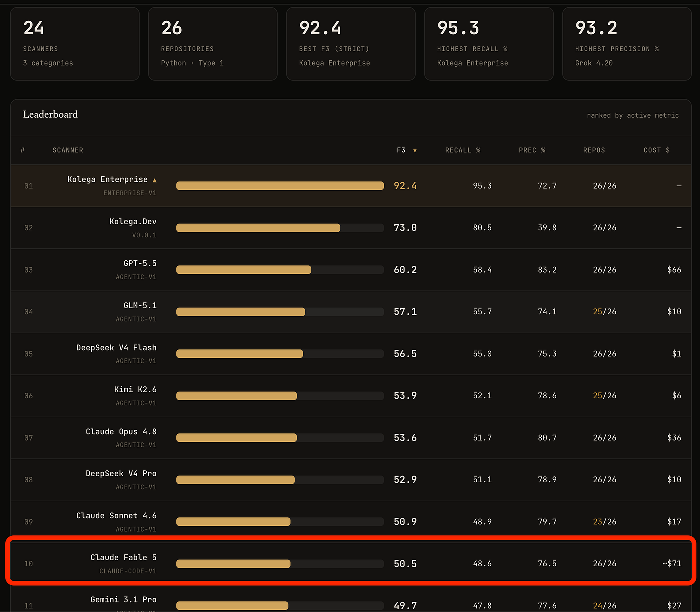Viewport: 700px width, 612px height.
Task: Click the $17 cost for Claude Sonnet 4.6
Action: (x=674, y=522)
